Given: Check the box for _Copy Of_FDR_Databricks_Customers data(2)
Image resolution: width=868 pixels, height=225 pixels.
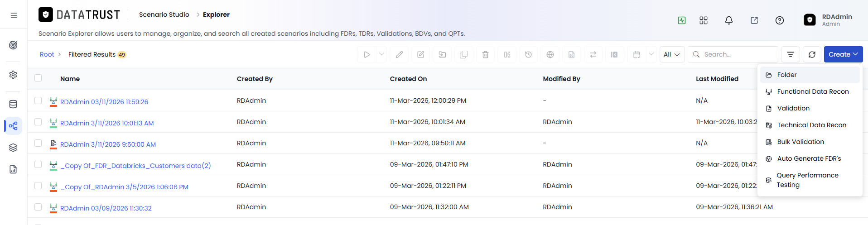Looking at the screenshot, I should [38, 164].
